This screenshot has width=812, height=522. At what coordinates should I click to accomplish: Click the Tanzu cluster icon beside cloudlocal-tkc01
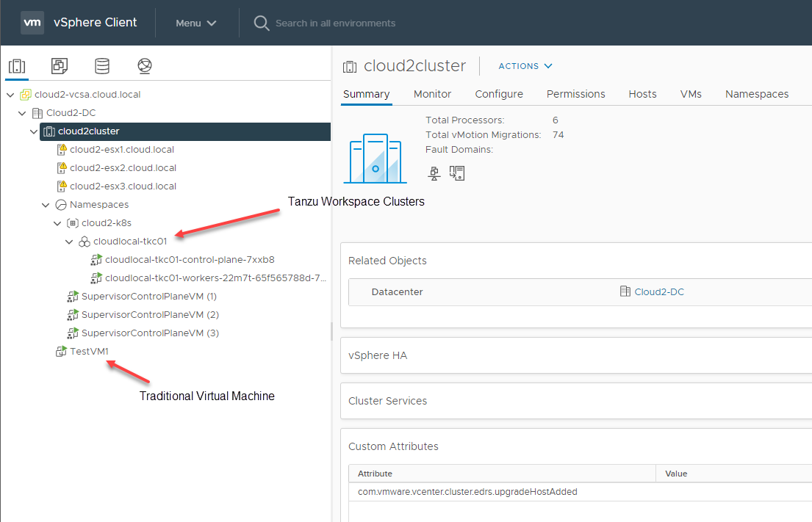tap(85, 242)
